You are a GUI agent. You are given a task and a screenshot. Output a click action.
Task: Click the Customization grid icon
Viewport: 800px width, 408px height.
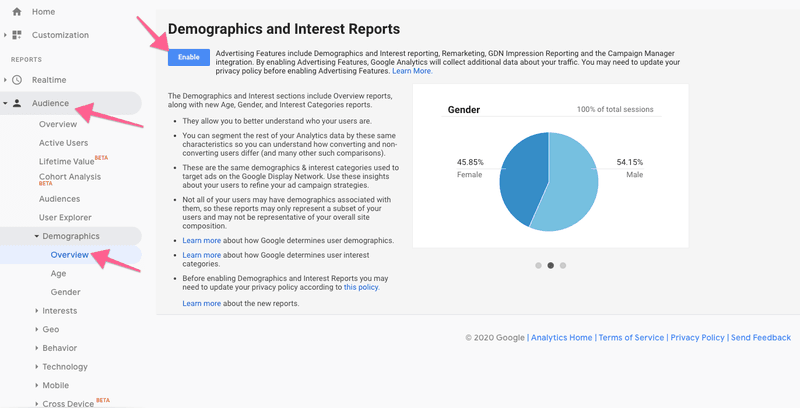coord(17,35)
